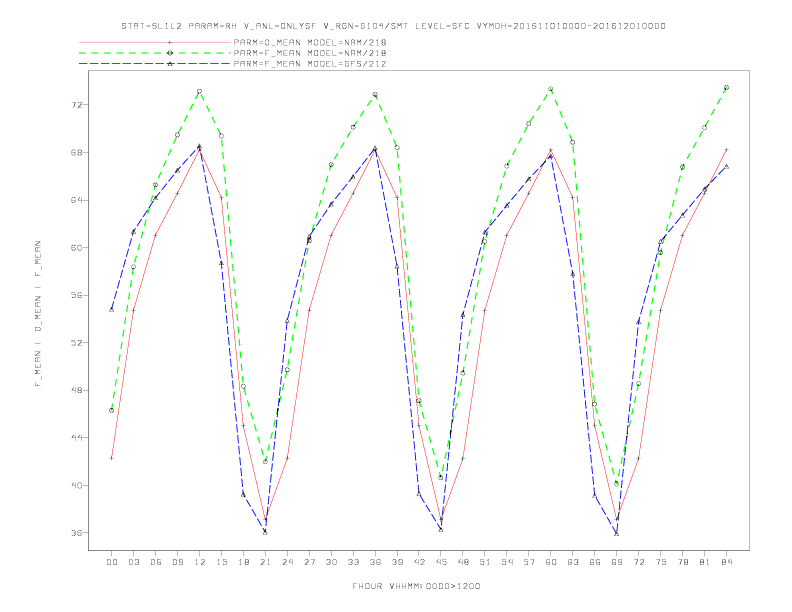Screen dimensions: 792x612
Task: Click x-axis tick label 48
Action: 463,562
